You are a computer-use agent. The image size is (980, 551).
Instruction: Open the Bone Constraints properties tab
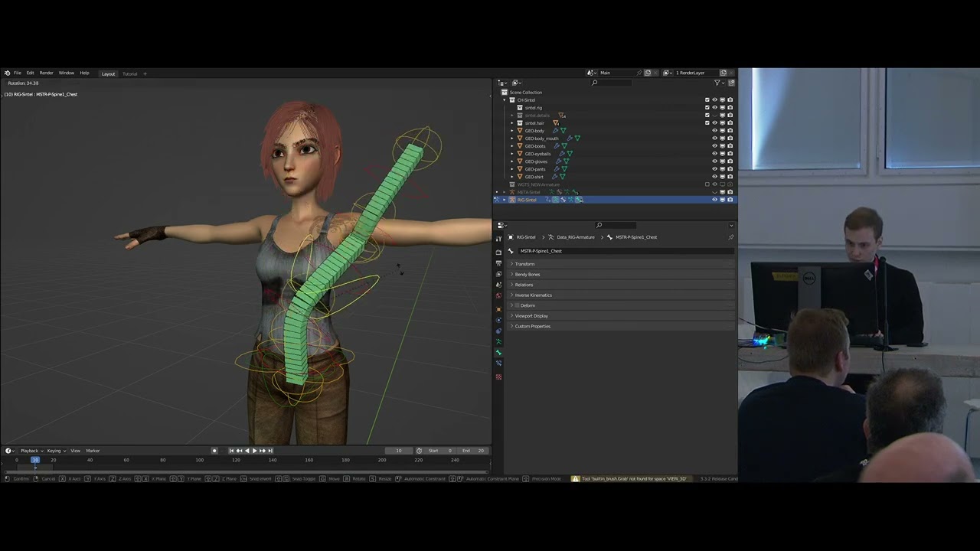coord(498,363)
